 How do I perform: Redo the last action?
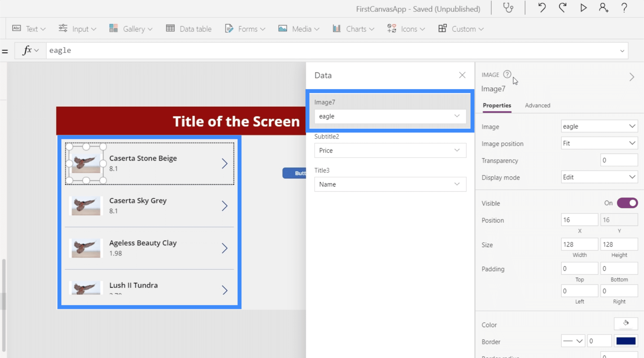562,8
